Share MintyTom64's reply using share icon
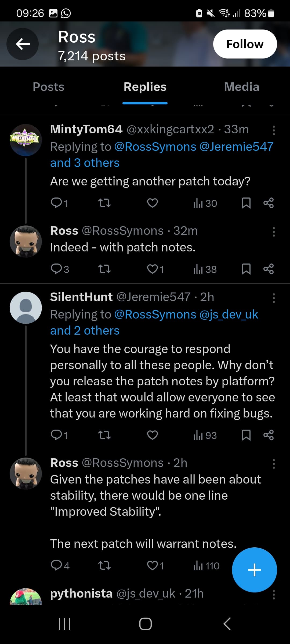Screen dimensions: 290x644 269,203
